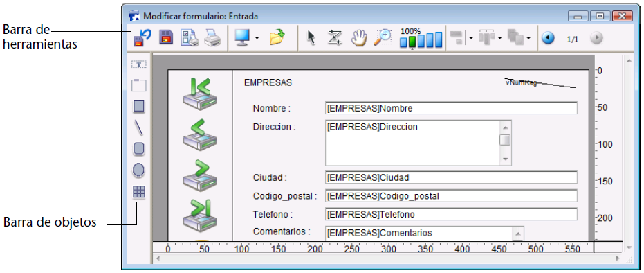Screen dimensions: 644x273
Task: Go to the previous form page
Action: pyautogui.click(x=548, y=38)
